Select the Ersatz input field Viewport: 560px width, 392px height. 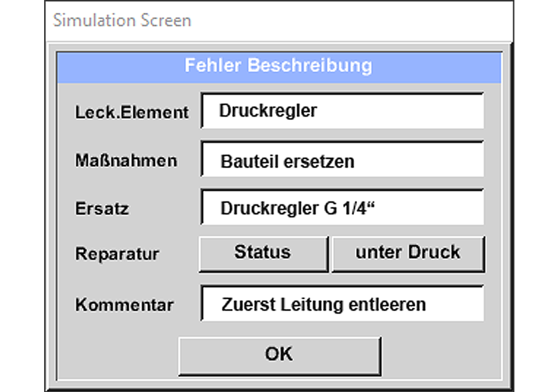pyautogui.click(x=342, y=207)
